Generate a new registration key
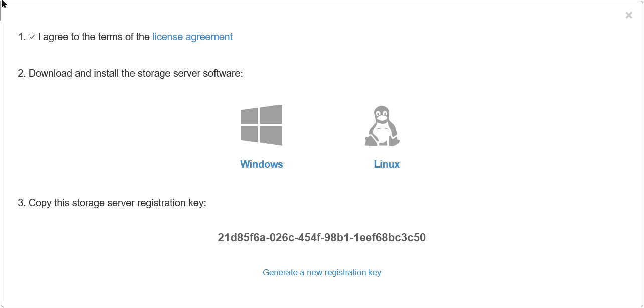This screenshot has height=308, width=644. point(322,272)
